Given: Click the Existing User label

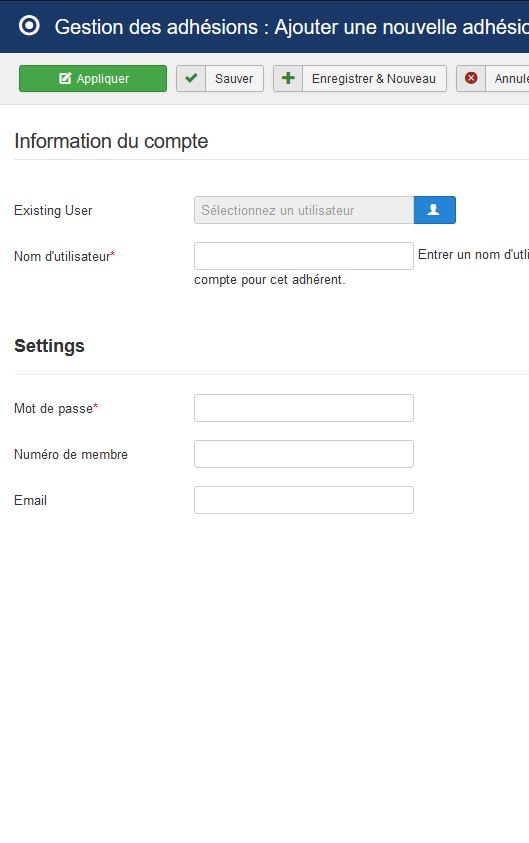Looking at the screenshot, I should click(53, 210).
